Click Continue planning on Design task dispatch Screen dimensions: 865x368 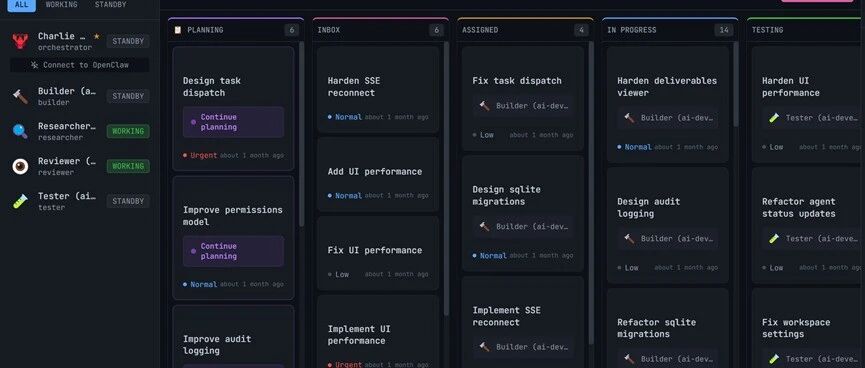click(233, 122)
